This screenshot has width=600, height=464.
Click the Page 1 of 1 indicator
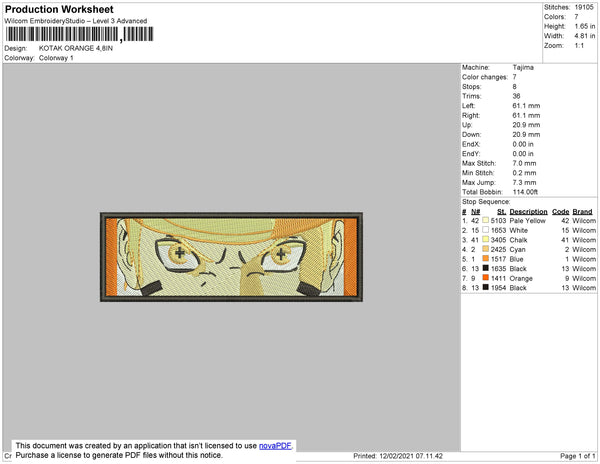pyautogui.click(x=578, y=456)
